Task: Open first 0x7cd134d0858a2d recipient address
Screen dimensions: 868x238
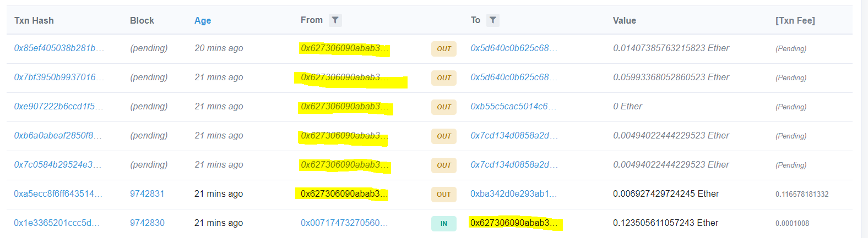Action: (514, 136)
